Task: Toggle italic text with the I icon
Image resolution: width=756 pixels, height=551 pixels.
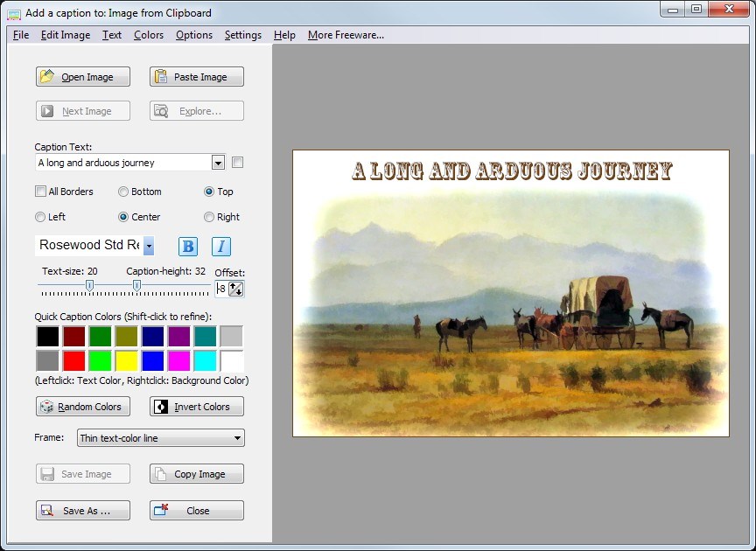Action: click(221, 247)
